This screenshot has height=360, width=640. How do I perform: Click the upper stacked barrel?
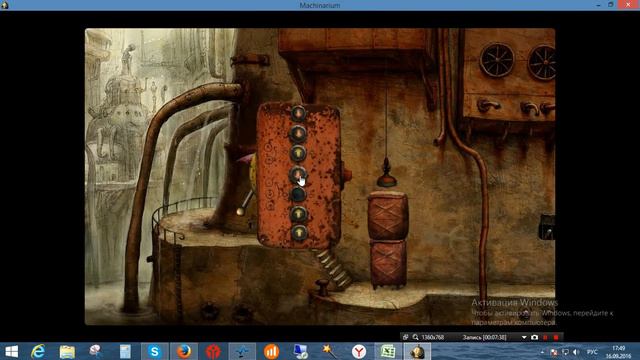click(387, 216)
